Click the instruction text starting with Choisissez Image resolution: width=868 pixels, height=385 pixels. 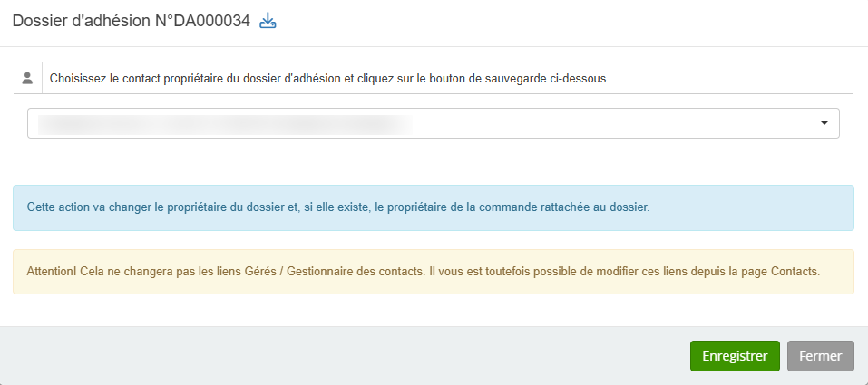click(x=328, y=79)
